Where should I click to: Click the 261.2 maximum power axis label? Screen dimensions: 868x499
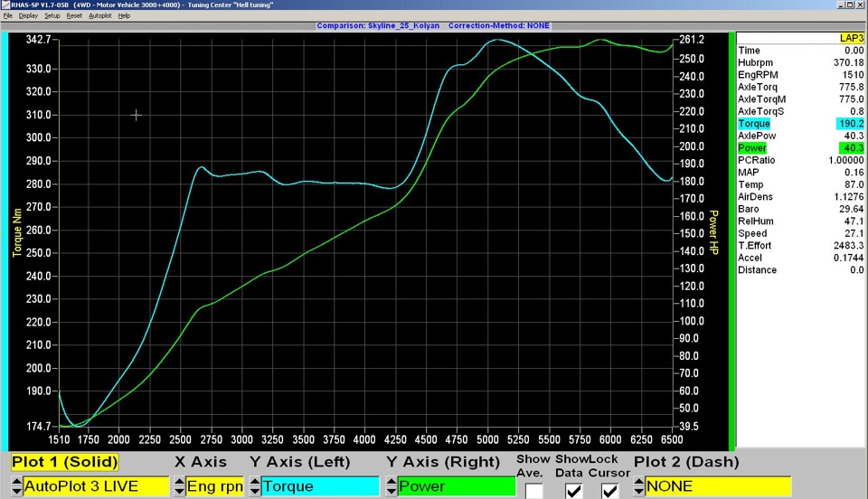(x=692, y=39)
